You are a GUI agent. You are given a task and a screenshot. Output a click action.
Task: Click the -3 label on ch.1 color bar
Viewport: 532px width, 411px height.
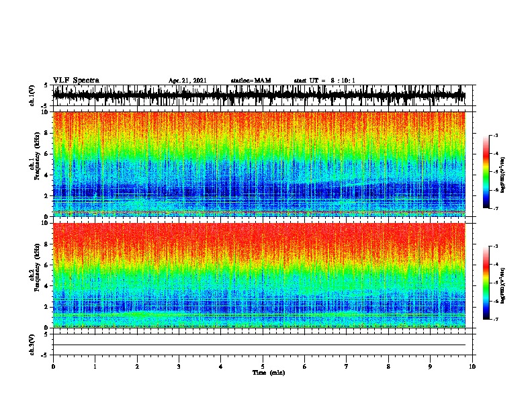click(x=495, y=135)
